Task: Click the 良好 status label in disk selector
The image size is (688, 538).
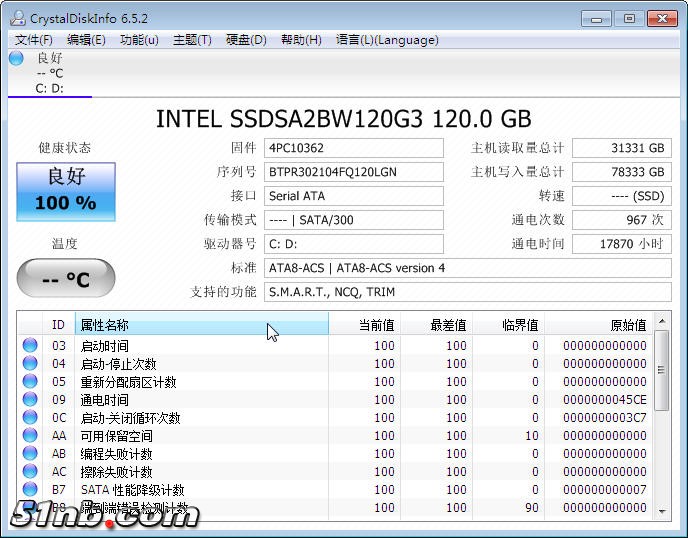Action: point(50,58)
